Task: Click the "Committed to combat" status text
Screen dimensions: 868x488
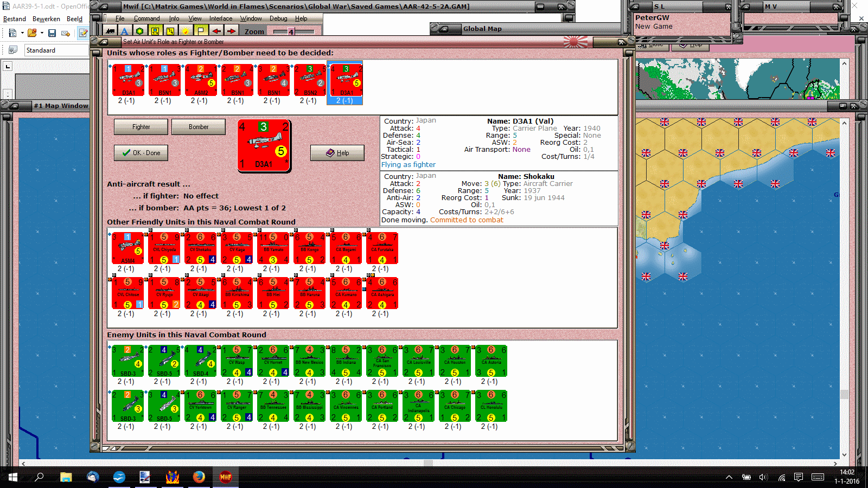Action: point(467,220)
